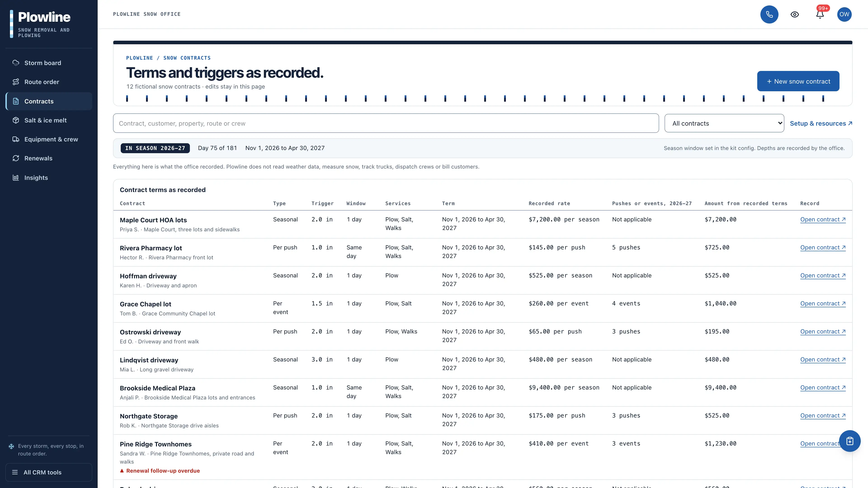Open contract for Brookside Medical Plaza
The width and height of the screenshot is (868, 488).
click(x=823, y=388)
